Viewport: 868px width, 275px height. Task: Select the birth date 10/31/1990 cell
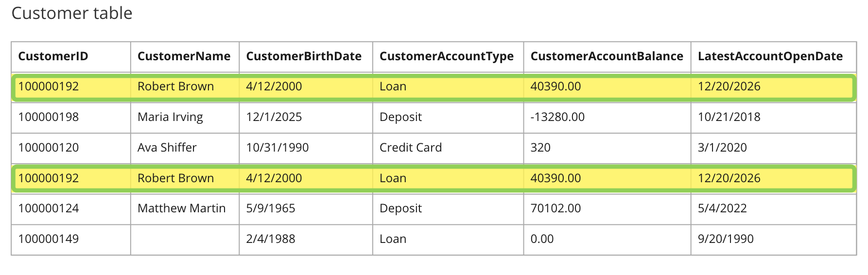306,148
